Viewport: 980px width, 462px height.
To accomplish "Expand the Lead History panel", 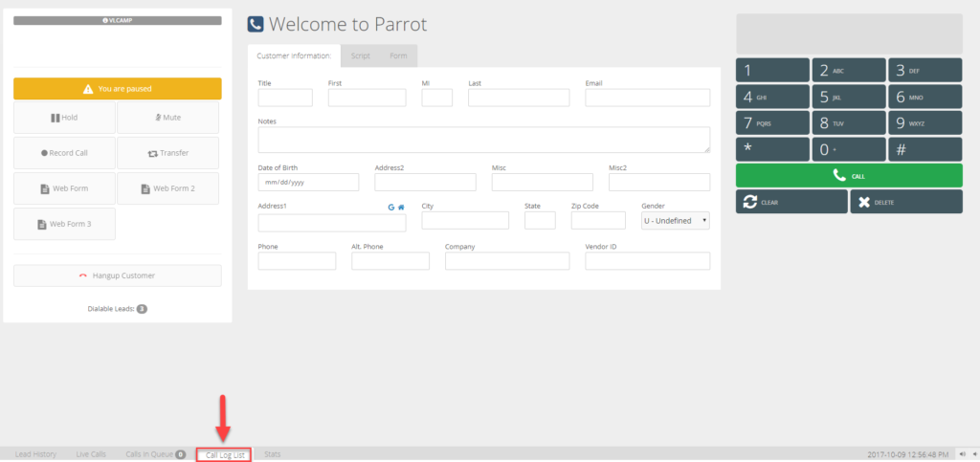I will 35,454.
